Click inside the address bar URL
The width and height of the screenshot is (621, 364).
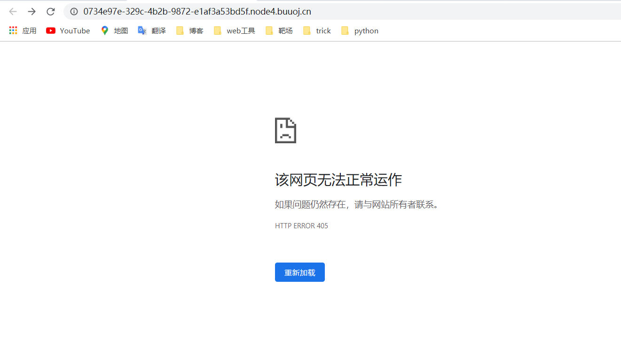[x=197, y=11]
